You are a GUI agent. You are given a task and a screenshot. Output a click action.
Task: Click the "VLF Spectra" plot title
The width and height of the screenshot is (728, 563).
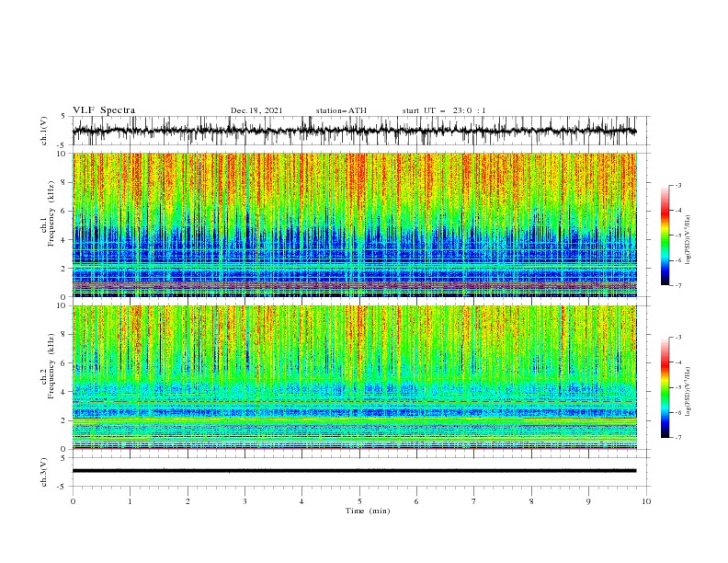tap(104, 110)
